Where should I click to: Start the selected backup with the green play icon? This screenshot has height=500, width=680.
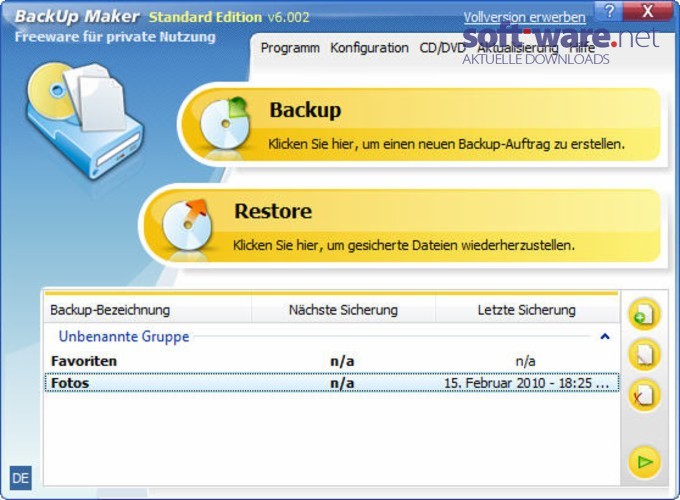pos(644,462)
